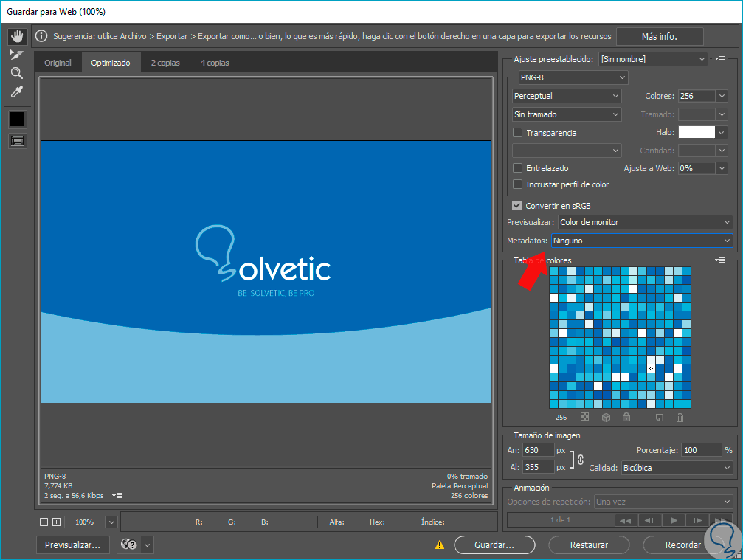The image size is (743, 560).
Task: Select the highlighted diamond-marked color swatch
Action: tap(651, 368)
